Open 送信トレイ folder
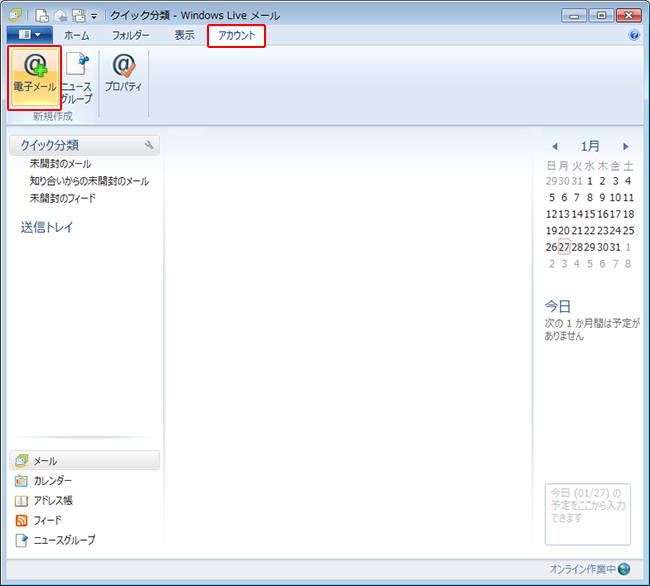Viewport: 650px width, 586px height. pos(47,227)
